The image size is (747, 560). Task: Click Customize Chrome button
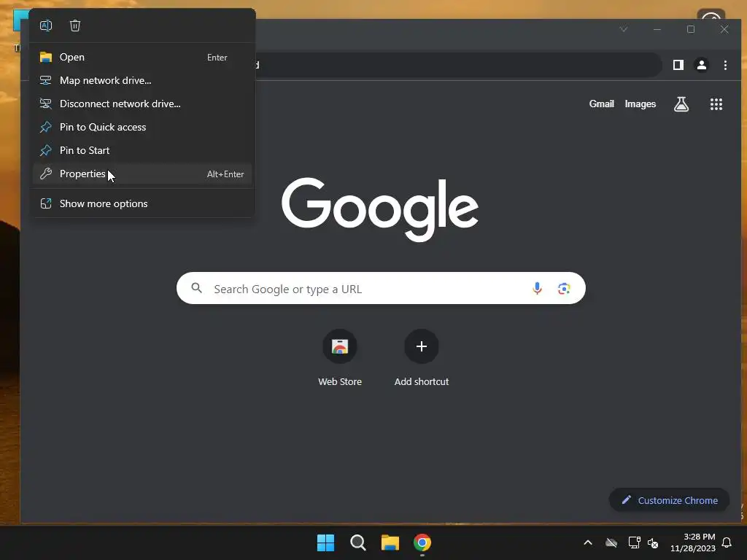(670, 500)
